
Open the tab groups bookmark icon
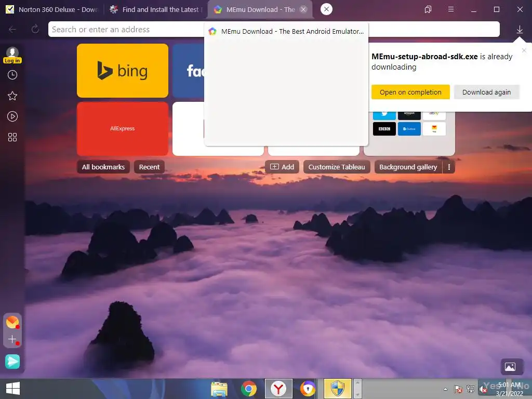(x=428, y=9)
